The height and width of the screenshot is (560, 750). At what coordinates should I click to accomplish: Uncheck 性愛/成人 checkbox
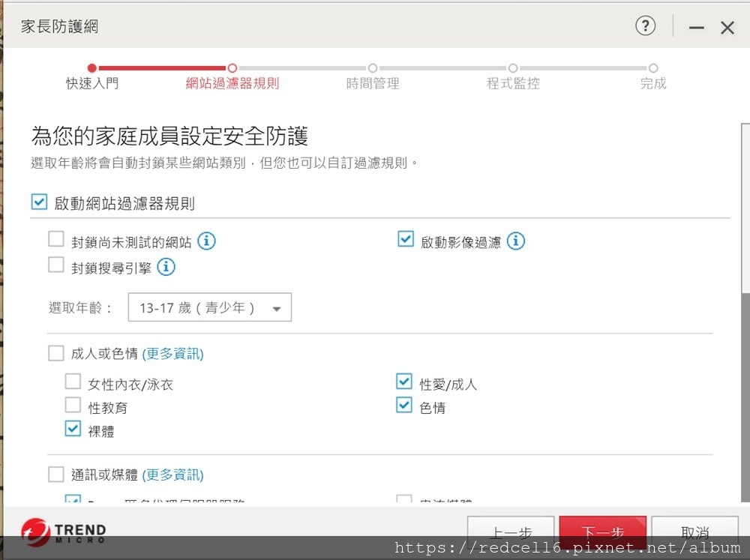click(404, 382)
